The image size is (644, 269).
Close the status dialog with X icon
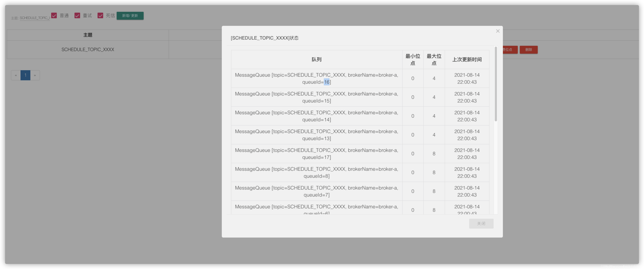498,31
